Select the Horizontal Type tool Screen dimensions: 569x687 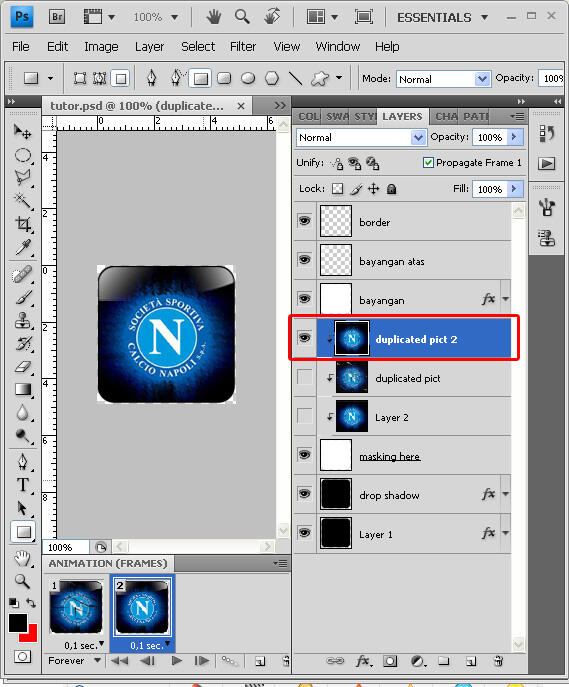click(23, 485)
